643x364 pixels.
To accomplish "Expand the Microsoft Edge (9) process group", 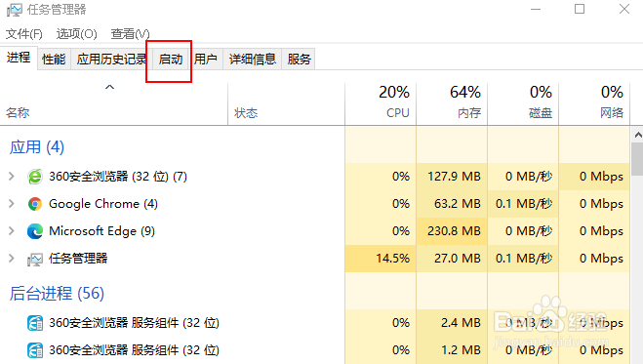I will (x=12, y=230).
